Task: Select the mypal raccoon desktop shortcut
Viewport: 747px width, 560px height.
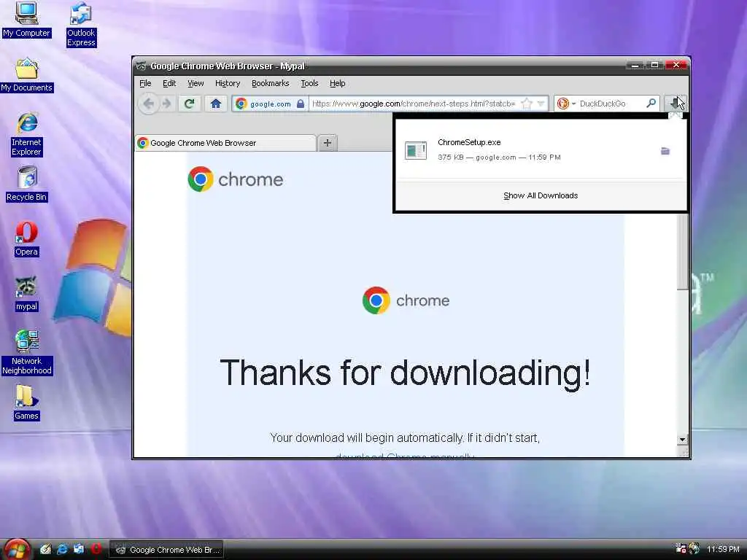Action: click(26, 294)
